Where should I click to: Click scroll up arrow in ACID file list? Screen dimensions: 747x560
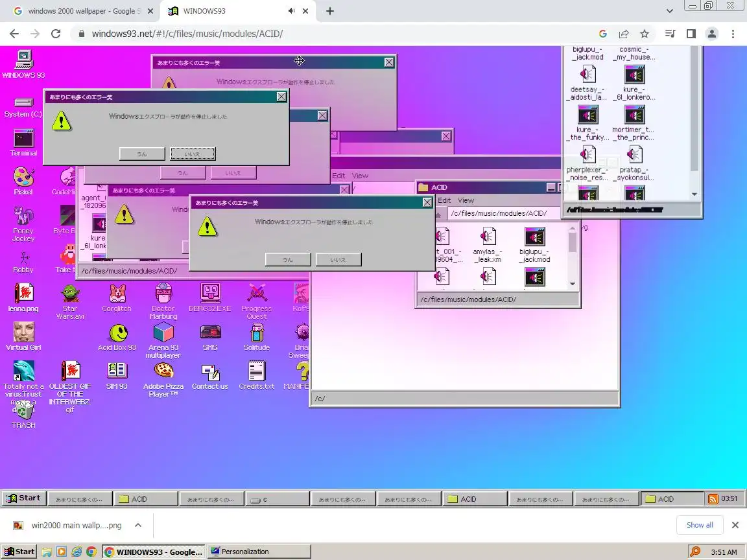(573, 228)
